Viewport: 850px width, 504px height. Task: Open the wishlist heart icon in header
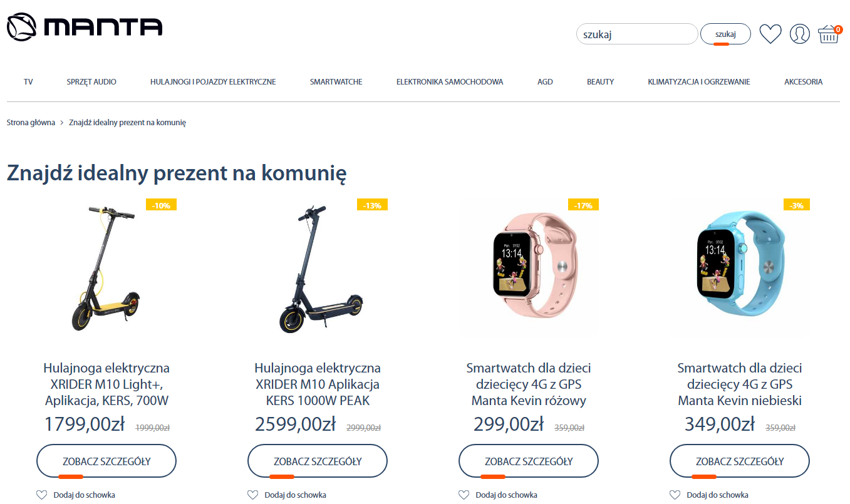coord(770,34)
